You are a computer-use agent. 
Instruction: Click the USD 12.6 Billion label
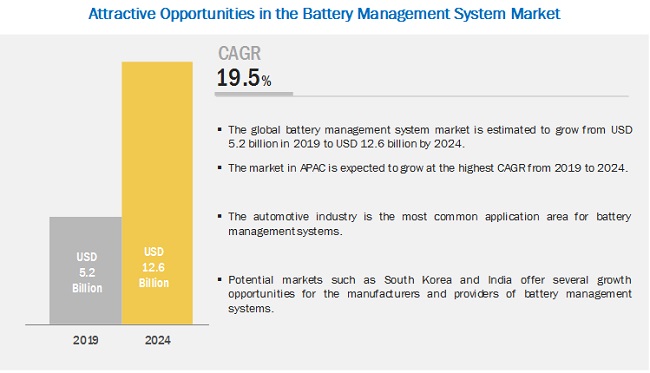tap(154, 267)
